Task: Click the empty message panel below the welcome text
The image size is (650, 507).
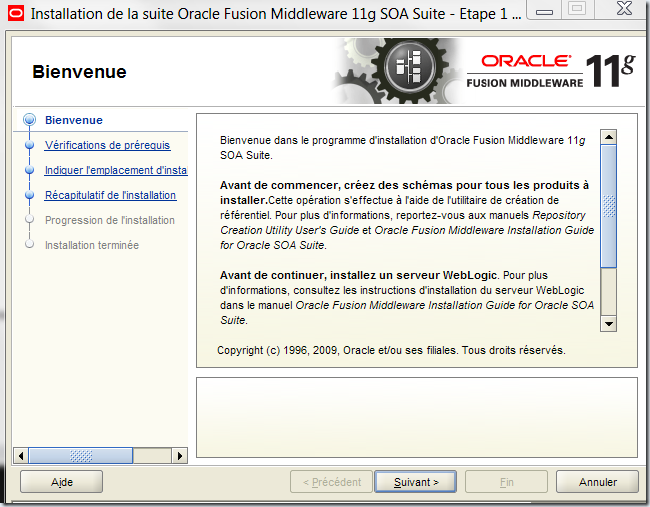Action: coord(417,417)
